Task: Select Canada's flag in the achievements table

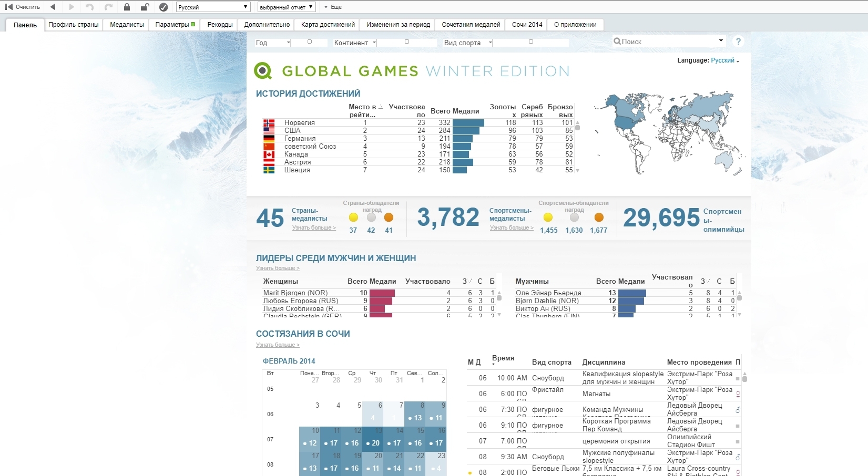Action: (269, 154)
